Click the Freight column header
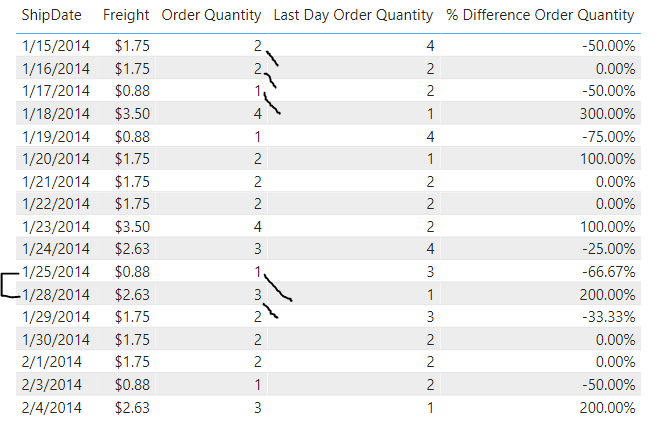Viewport: 657px width, 435px height. (x=126, y=15)
